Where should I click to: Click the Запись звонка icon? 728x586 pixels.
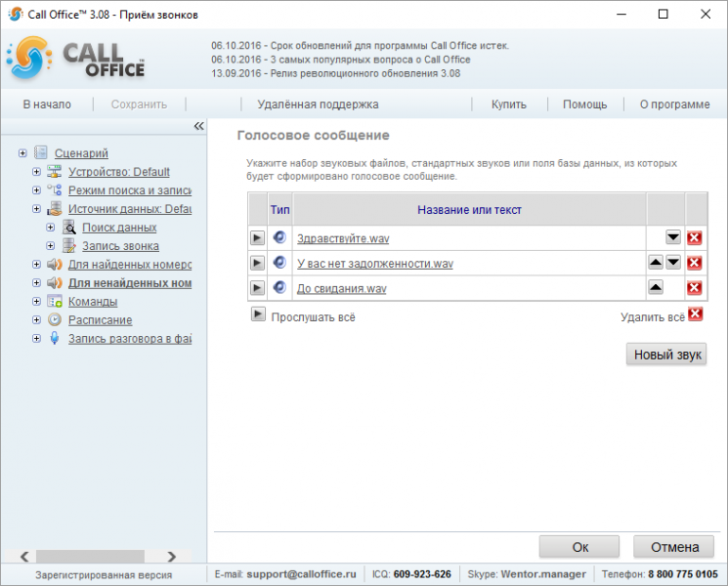68,245
